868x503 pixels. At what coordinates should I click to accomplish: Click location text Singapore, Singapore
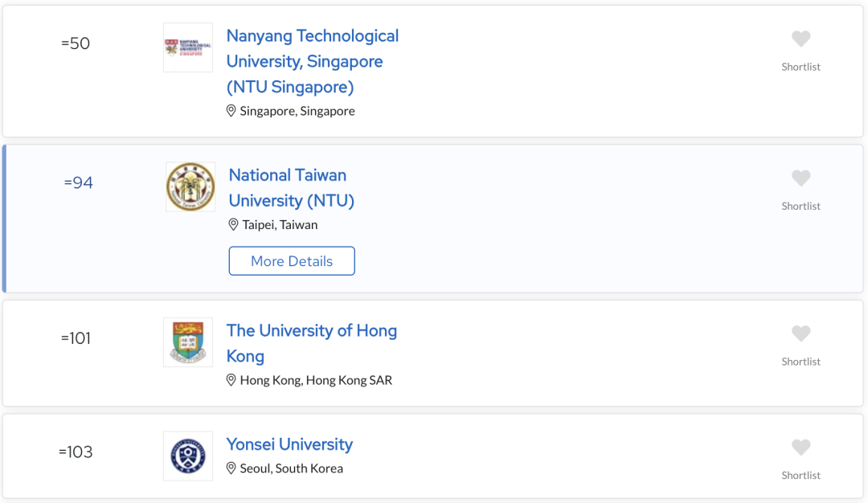click(297, 111)
